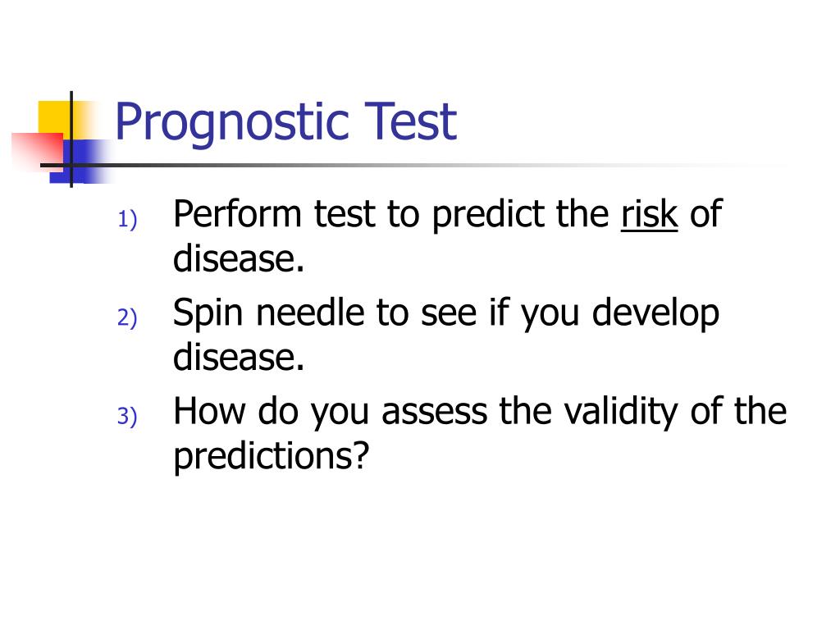
Task: Click the word predictions?
Action: tap(272, 456)
